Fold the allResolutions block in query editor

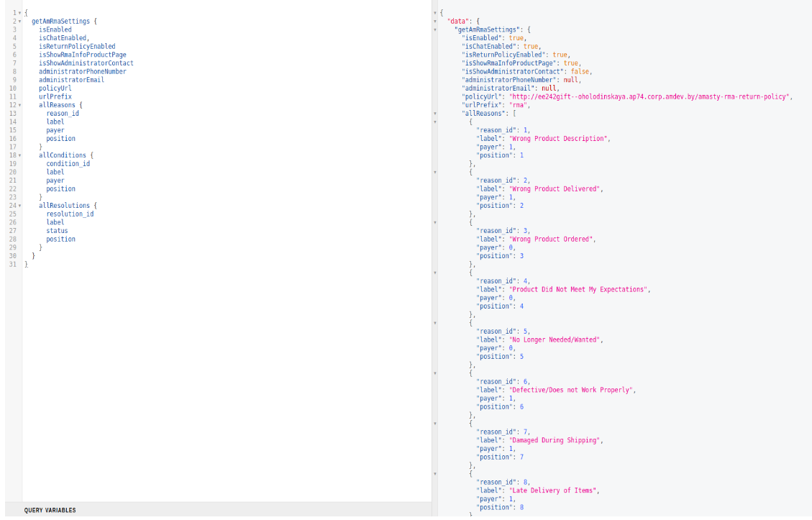(19, 206)
